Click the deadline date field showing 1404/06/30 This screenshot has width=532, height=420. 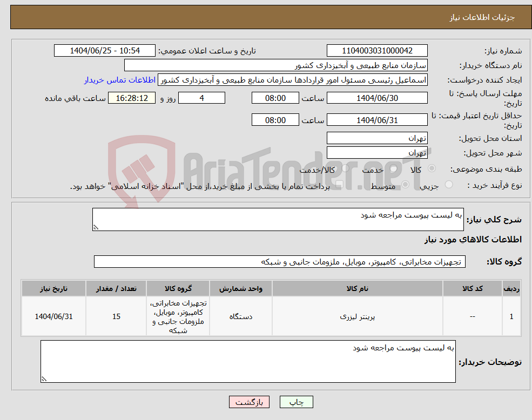coord(377,98)
